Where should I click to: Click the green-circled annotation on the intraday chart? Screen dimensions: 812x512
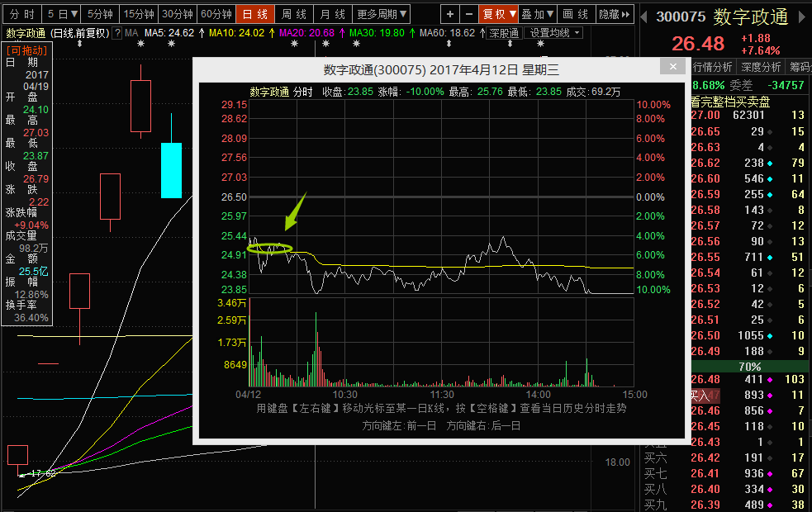point(270,248)
